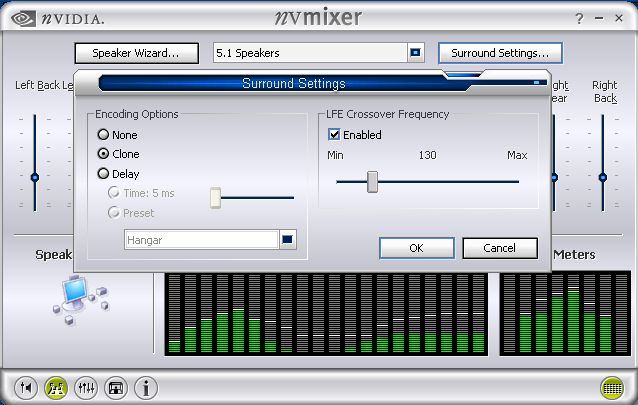Click the delay time slider thumb

click(x=216, y=198)
